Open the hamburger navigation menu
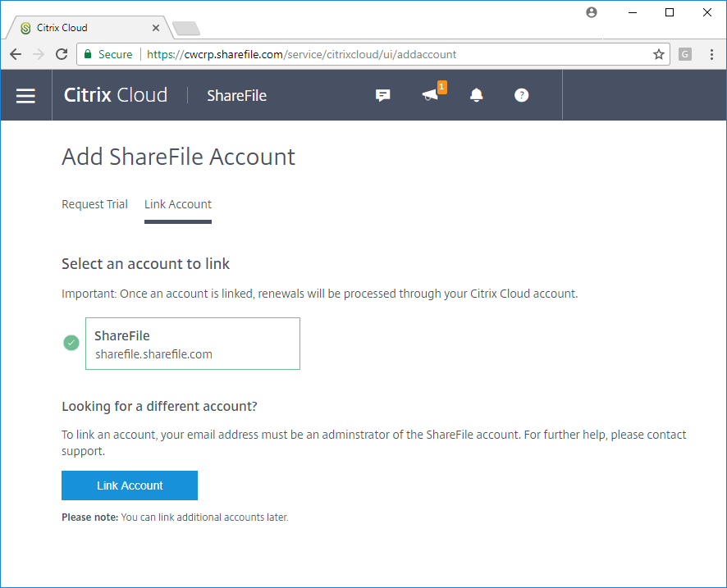Image resolution: width=727 pixels, height=588 pixels. 26,96
